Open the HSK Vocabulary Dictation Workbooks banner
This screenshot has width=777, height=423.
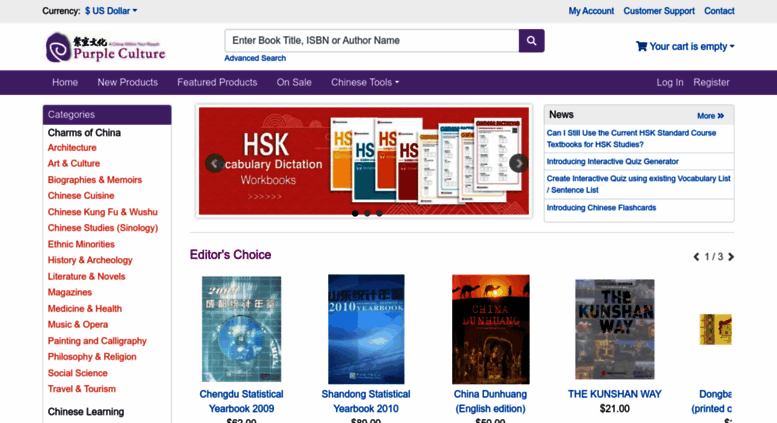click(364, 161)
